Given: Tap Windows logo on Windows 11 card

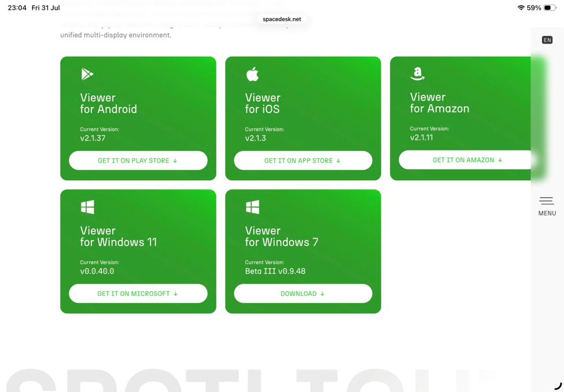Looking at the screenshot, I should 87,207.
